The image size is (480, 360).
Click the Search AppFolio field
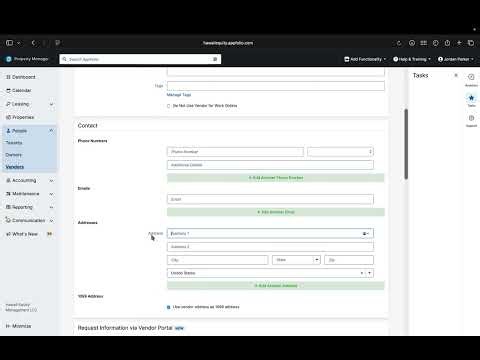click(140, 59)
